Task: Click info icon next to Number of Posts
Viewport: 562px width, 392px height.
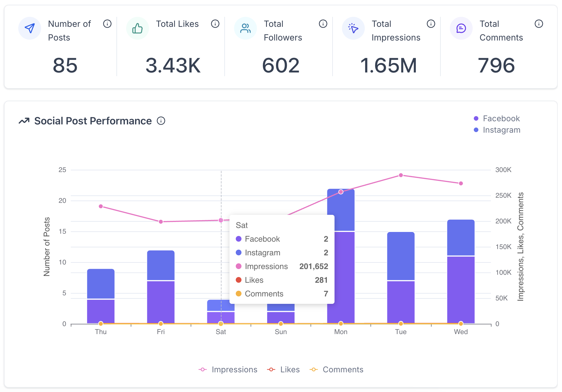Action: tap(107, 24)
